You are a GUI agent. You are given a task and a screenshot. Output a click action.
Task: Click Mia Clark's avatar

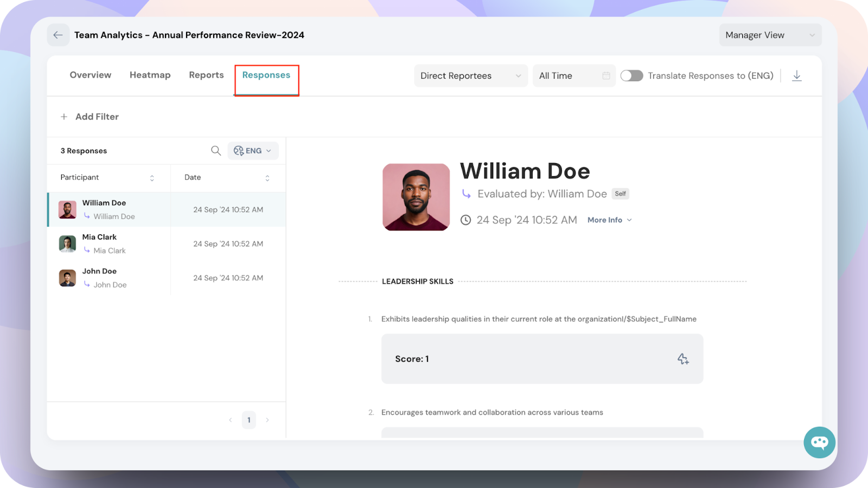coord(67,244)
